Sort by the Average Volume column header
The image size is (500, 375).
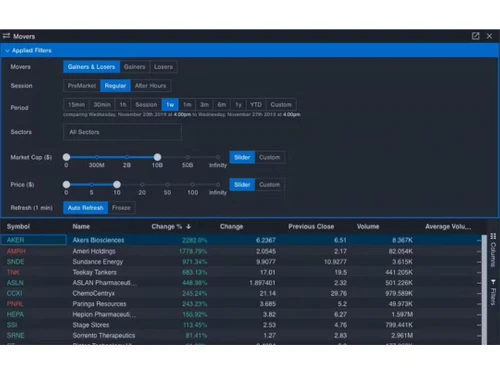[x=448, y=226]
